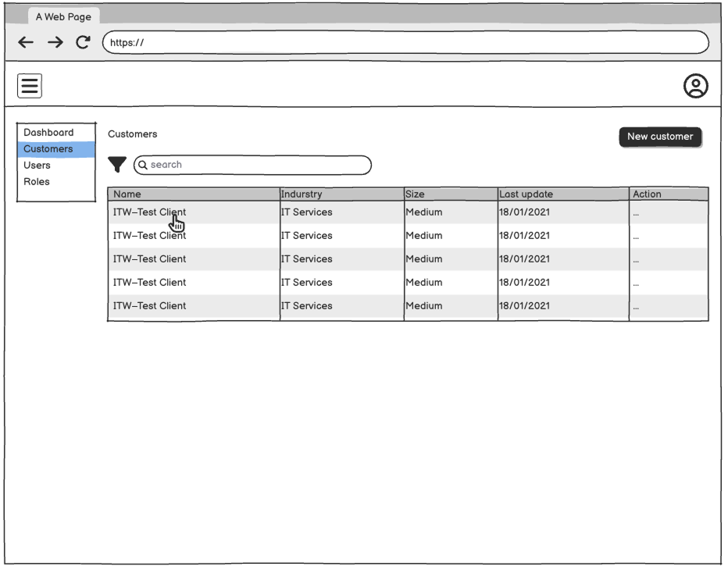Sort table by Name column header
Image resolution: width=728 pixels, height=570 pixels.
click(x=127, y=194)
